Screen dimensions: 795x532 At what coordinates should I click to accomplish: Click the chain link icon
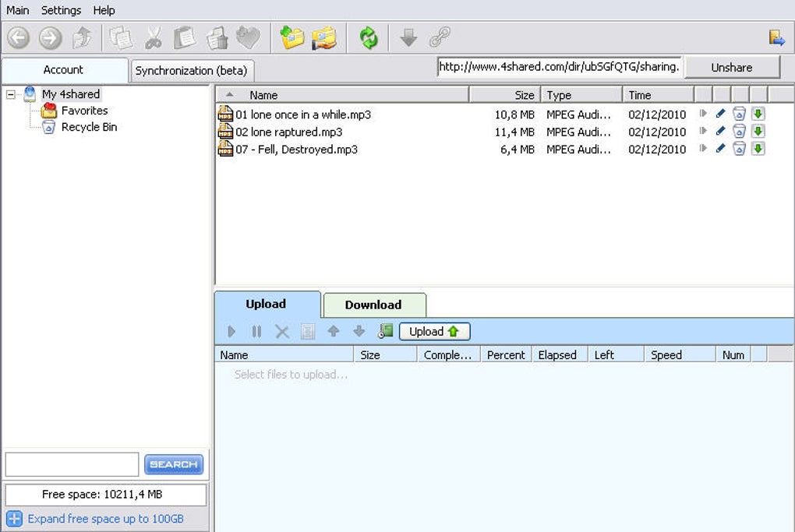pos(440,37)
